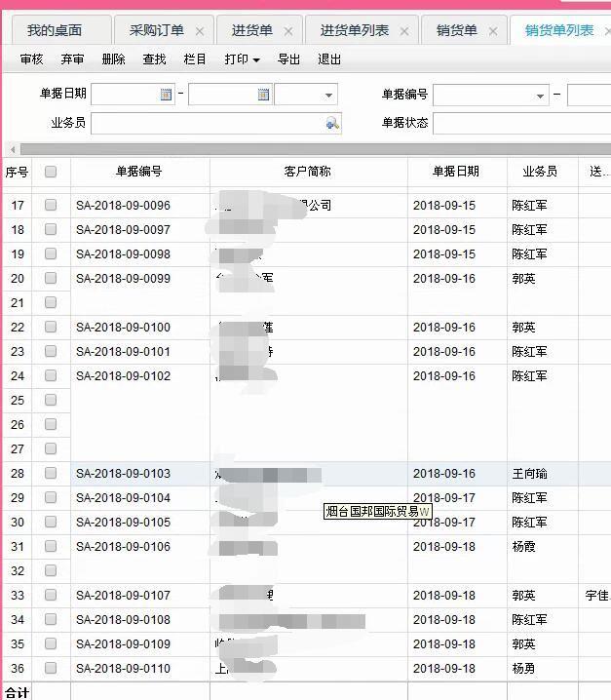The width and height of the screenshot is (611, 700).
Task: Open the 打印 dropdown menu
Action: (x=243, y=59)
